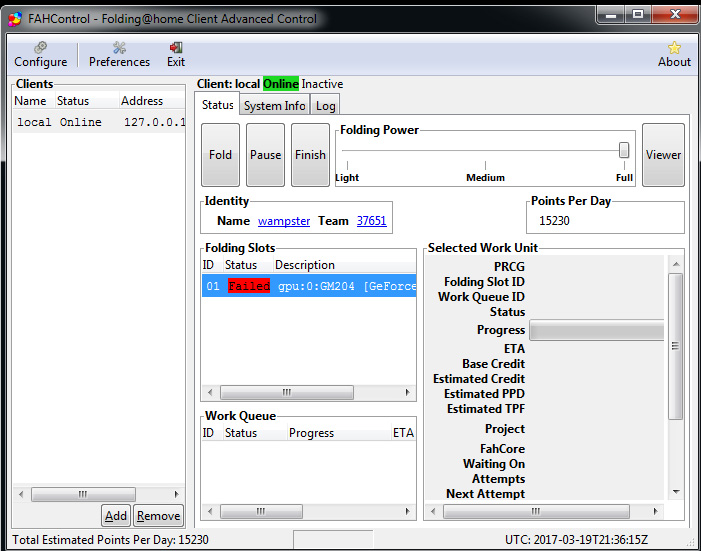Click Work Queue Status column header
The image size is (701, 551).
(255, 433)
